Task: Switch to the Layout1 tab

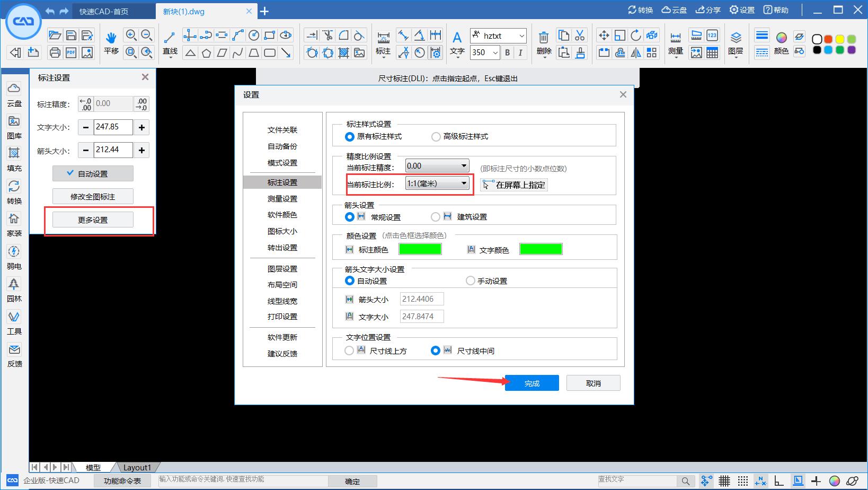Action: click(137, 467)
